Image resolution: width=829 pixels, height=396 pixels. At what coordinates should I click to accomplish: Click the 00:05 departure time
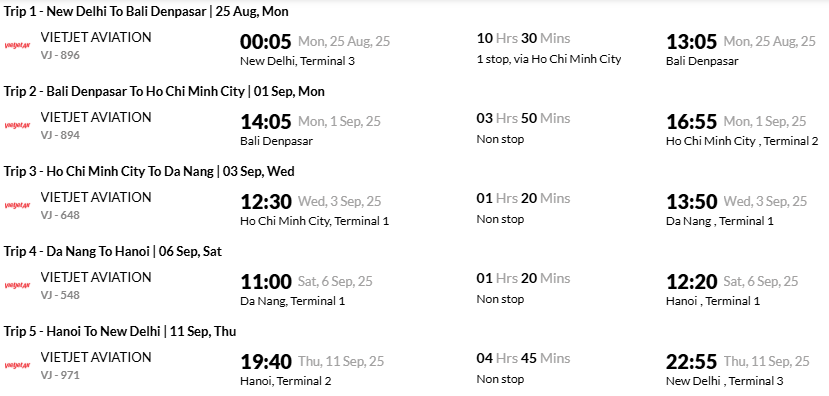[x=266, y=41]
